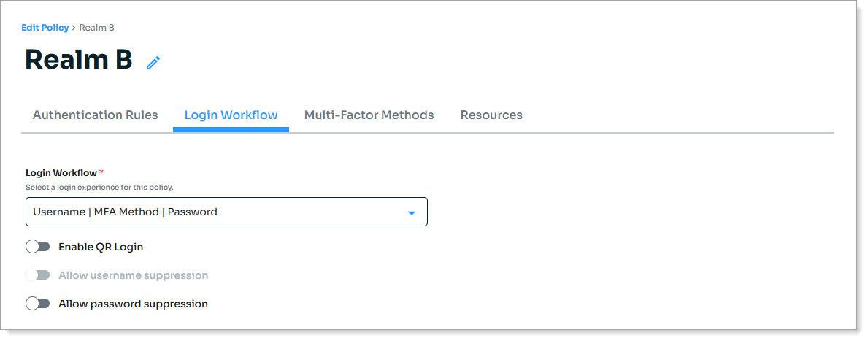Viewport: 868px width, 341px height.
Task: Click the Login Workflow field label
Action: (x=61, y=173)
